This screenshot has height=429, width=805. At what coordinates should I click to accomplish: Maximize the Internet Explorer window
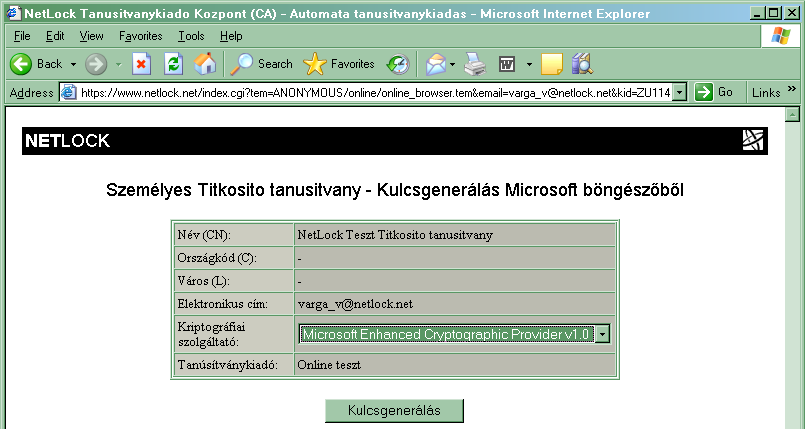773,13
